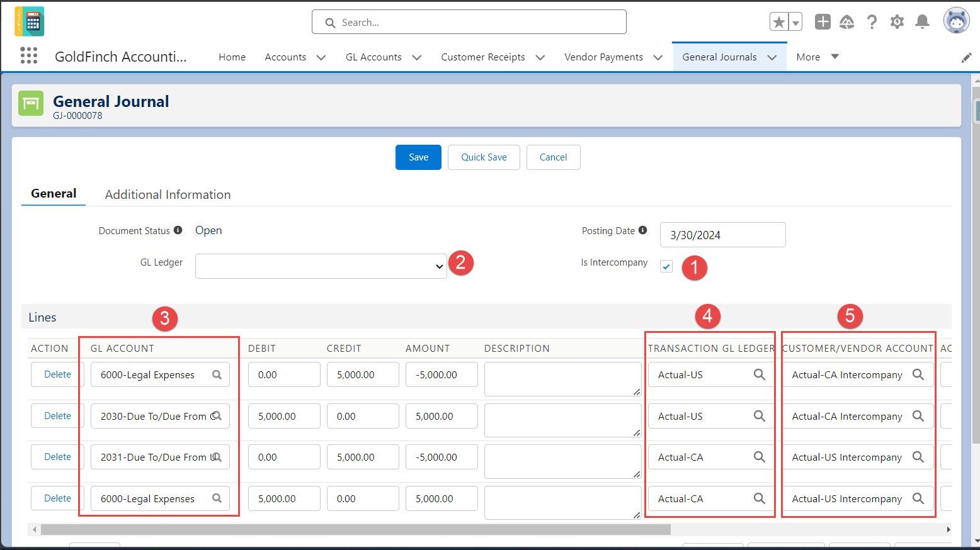This screenshot has width=980, height=550.
Task: Expand the Vendor Payments nav chevron
Action: pos(658,57)
